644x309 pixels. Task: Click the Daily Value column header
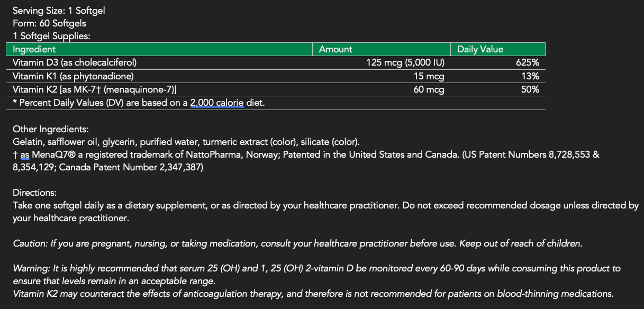[480, 49]
